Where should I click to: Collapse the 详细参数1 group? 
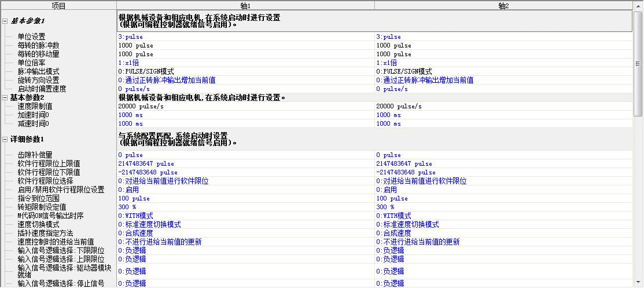[5, 139]
